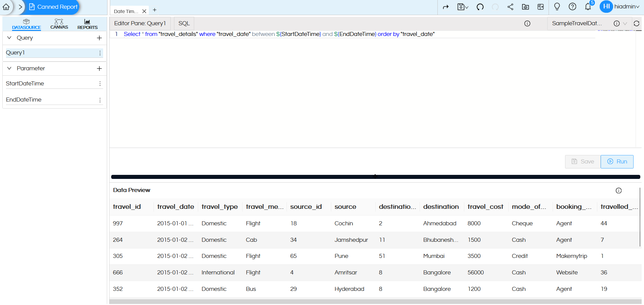This screenshot has width=644, height=305.
Task: Switch to the REPORTS tab
Action: [x=87, y=24]
